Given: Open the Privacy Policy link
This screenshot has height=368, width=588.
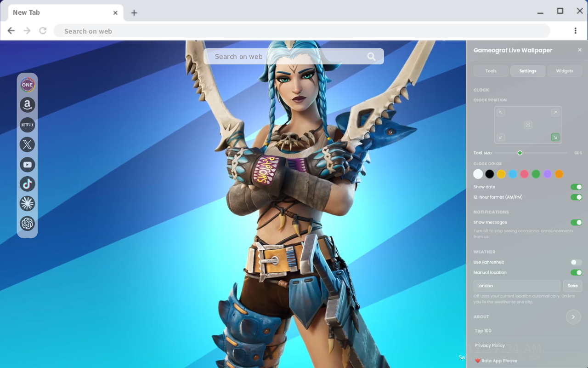Looking at the screenshot, I should tap(490, 345).
